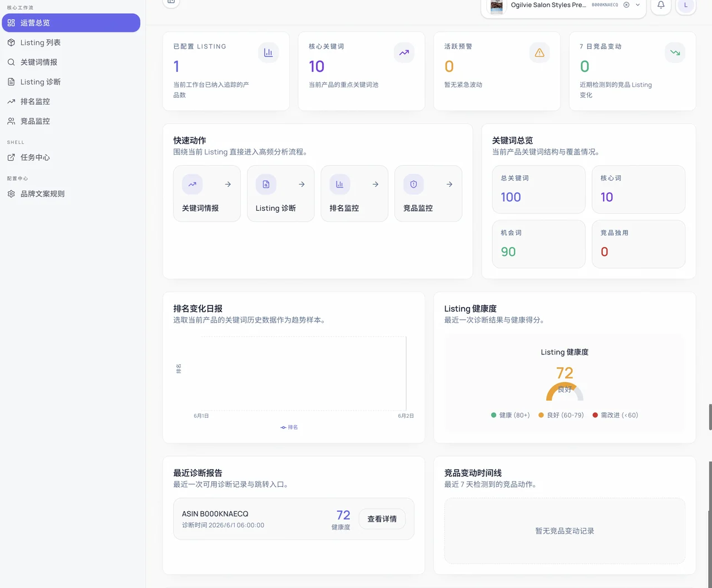Viewport: 712px width, 588px height.
Task: Click the arrow on 排名监控 quick action
Action: tap(375, 184)
